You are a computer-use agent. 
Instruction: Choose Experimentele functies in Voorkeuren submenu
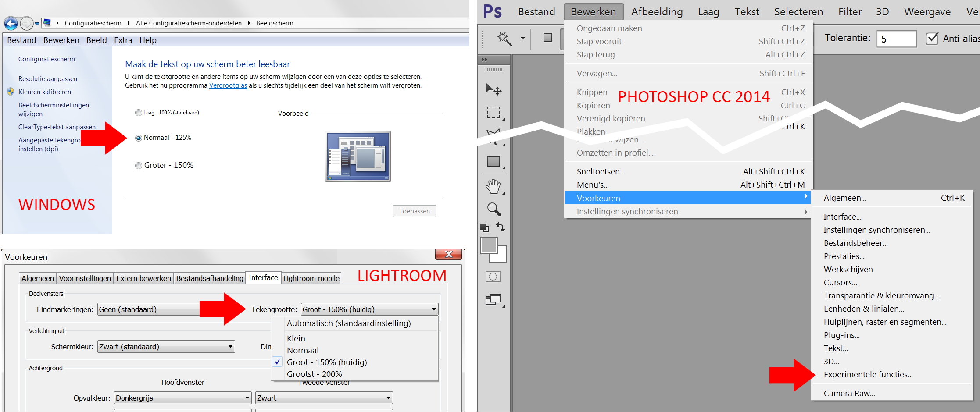(x=868, y=375)
